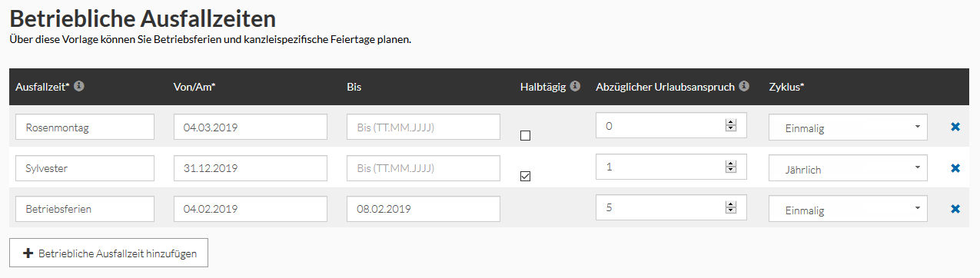The image size is (980, 278).
Task: Click the Betriebsferien name input field
Action: click(x=85, y=208)
